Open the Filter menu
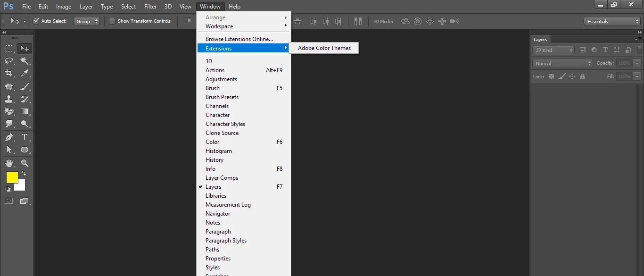644x276 pixels. coord(150,7)
